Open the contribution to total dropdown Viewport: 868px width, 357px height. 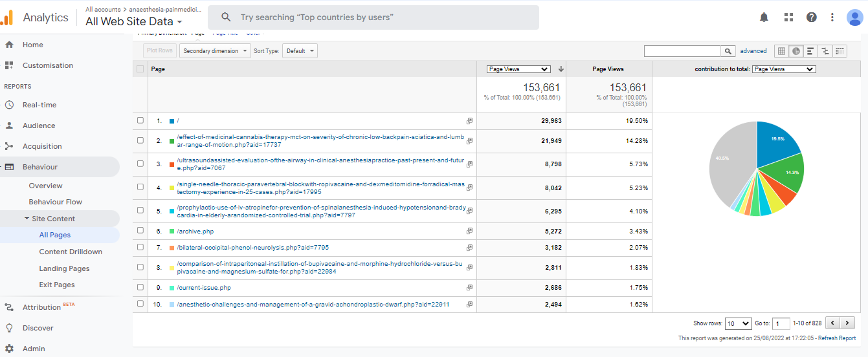tap(783, 69)
